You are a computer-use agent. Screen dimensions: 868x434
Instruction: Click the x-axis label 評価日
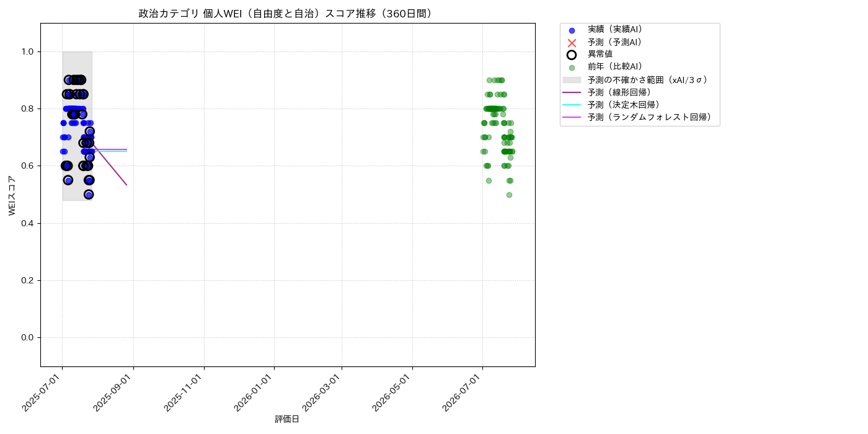click(x=287, y=420)
